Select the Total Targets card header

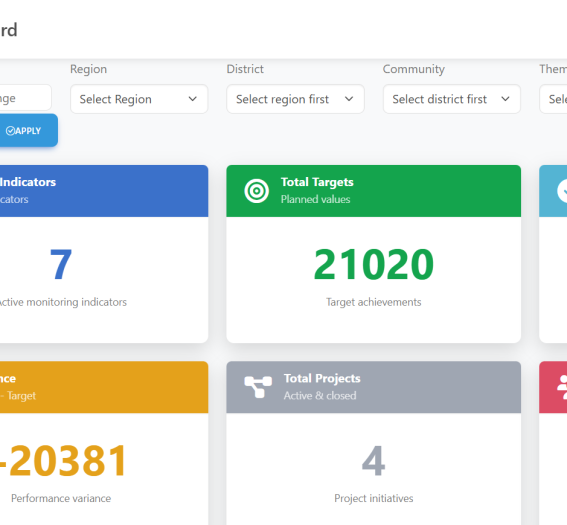click(x=374, y=191)
